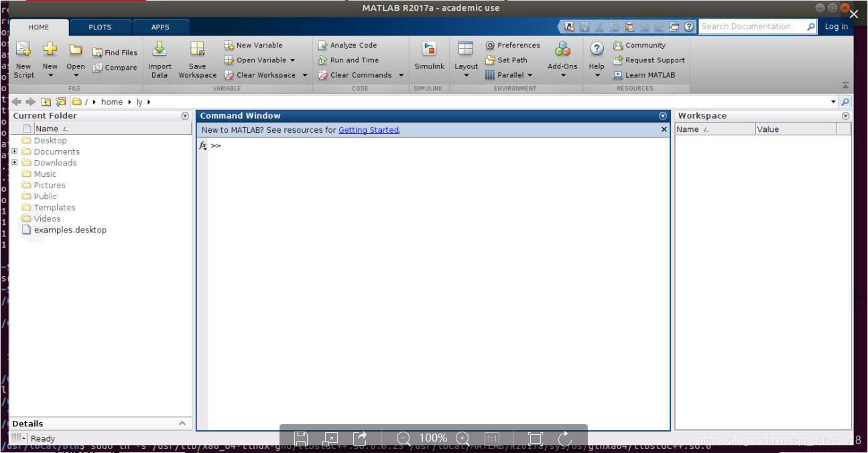The height and width of the screenshot is (453, 868).
Task: Click Find Files in the FILE section
Action: (115, 52)
